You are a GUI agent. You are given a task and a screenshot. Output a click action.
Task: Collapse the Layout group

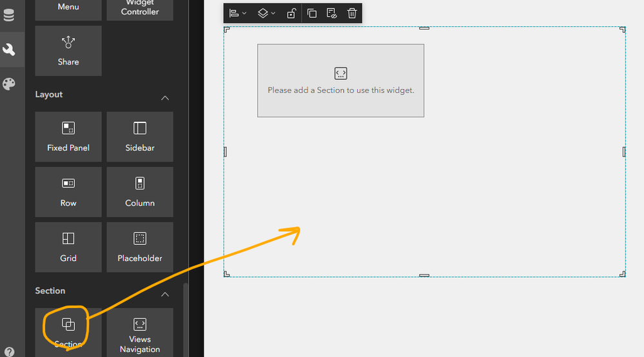tap(164, 98)
